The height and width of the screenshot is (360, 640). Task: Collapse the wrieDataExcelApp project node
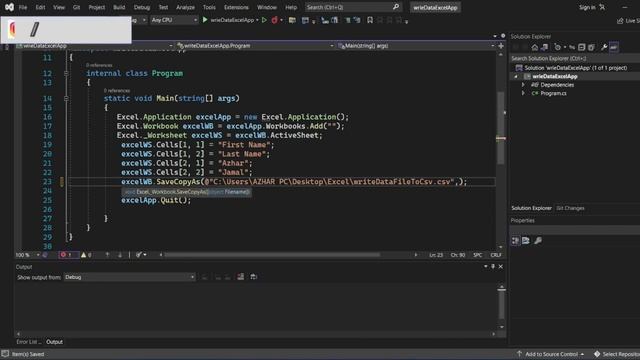tap(516, 76)
